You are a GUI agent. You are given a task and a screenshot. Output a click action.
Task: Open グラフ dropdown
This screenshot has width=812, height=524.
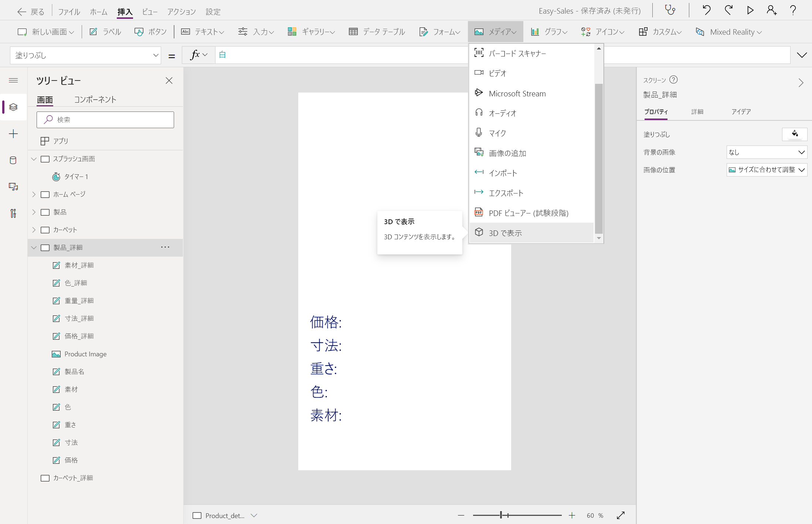tap(549, 32)
